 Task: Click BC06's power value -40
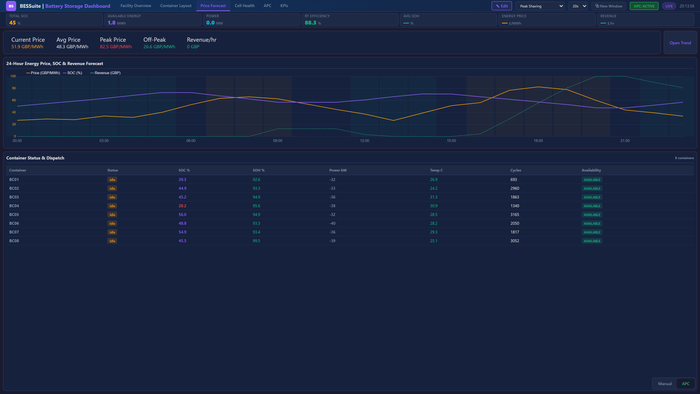pyautogui.click(x=332, y=224)
